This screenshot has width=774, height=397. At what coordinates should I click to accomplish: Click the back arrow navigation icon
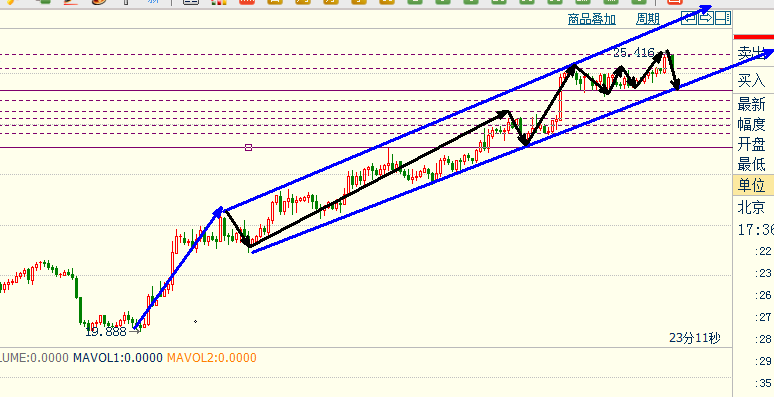coord(689,18)
